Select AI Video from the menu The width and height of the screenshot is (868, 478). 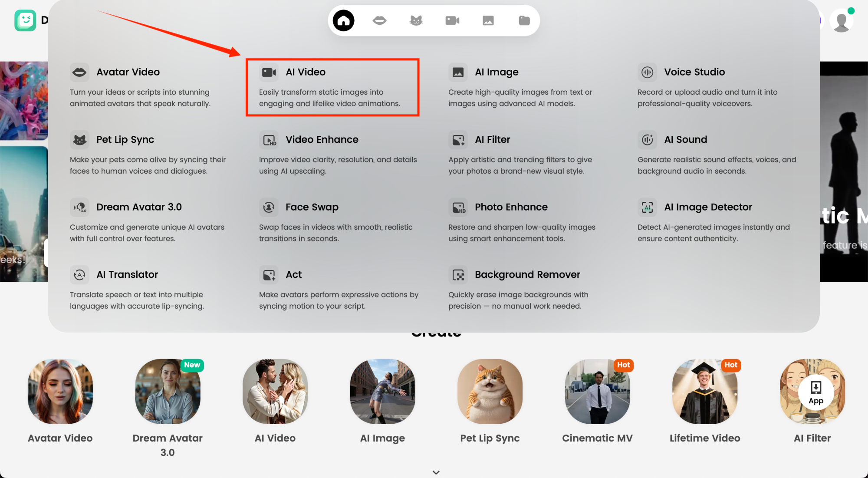(x=305, y=72)
